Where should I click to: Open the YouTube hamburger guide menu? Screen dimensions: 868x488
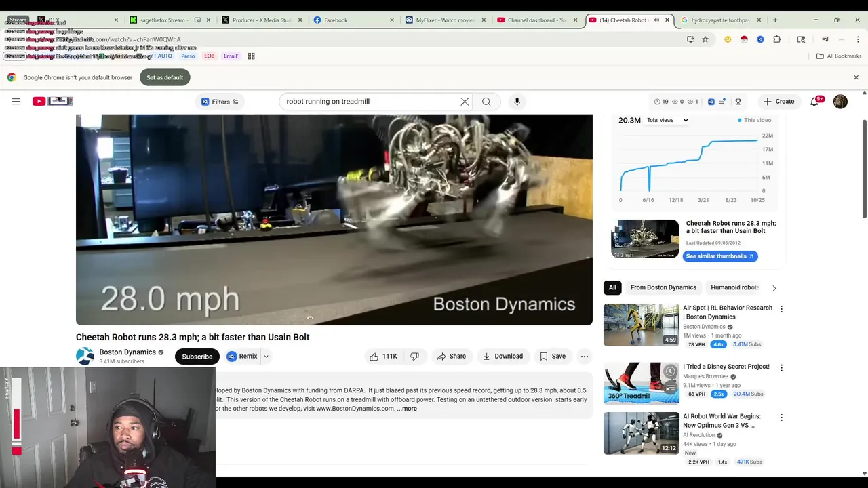pos(16,102)
